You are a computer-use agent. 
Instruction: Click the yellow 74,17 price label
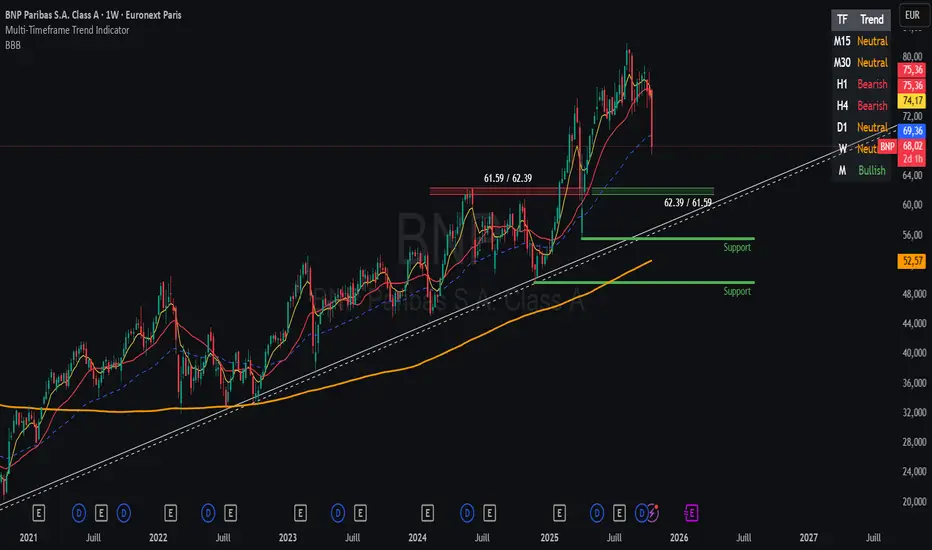[912, 100]
